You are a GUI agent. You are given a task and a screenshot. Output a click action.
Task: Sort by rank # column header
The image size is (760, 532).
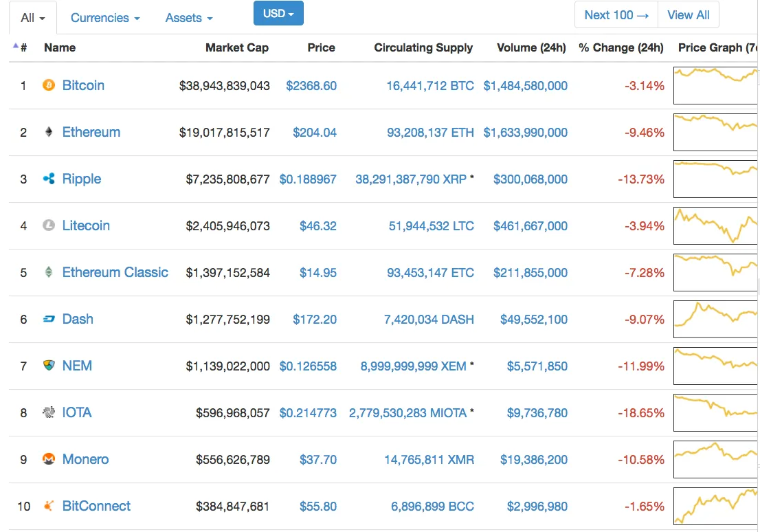click(23, 47)
